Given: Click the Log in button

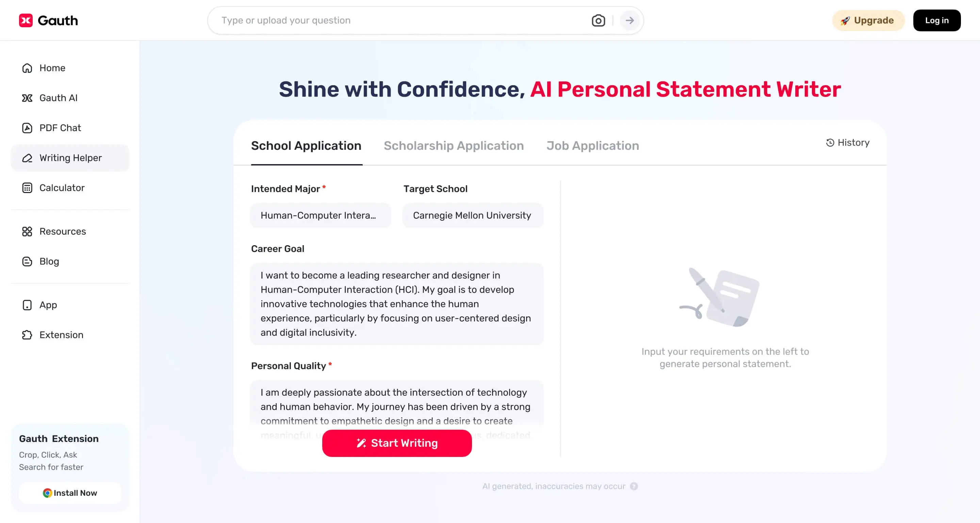Looking at the screenshot, I should point(937,20).
